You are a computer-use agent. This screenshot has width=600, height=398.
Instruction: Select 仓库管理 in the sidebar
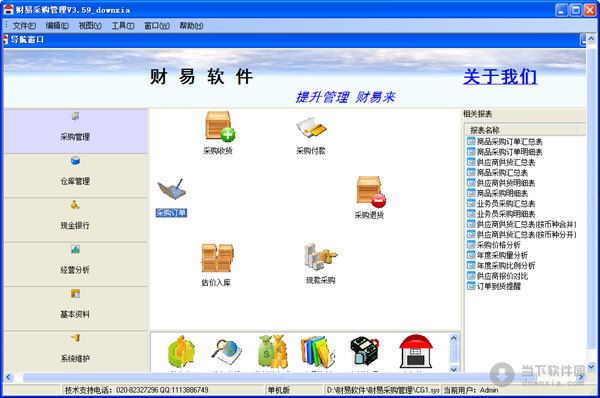(x=76, y=176)
